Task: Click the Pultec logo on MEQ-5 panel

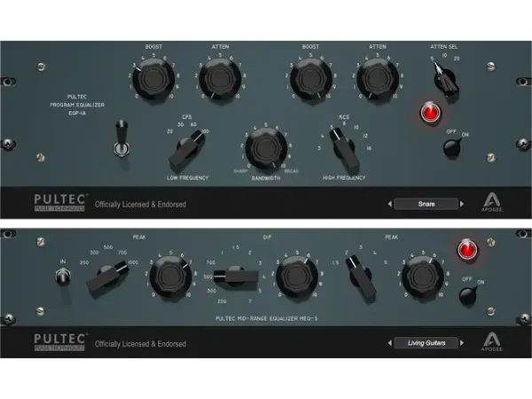Action: click(x=60, y=342)
